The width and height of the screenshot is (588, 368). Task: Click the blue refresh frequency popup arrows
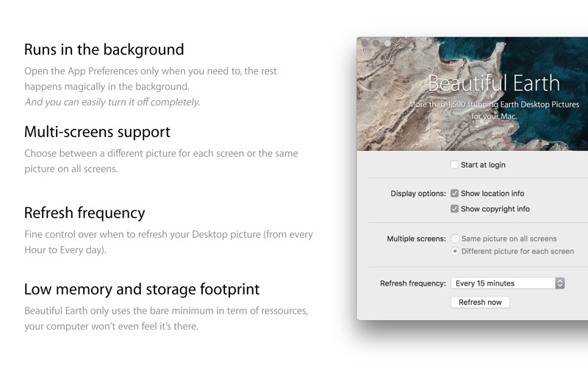pos(560,283)
